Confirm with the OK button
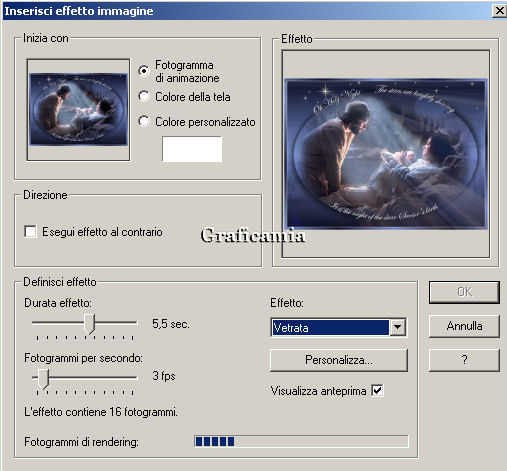This screenshot has height=471, width=507. tap(464, 292)
